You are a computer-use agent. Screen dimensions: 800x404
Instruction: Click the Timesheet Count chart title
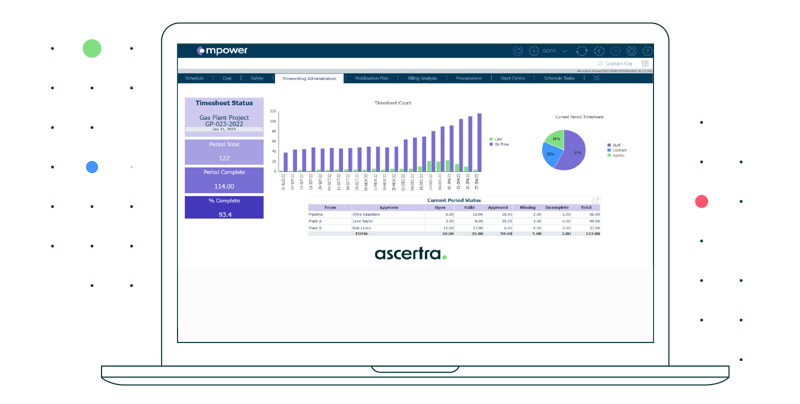393,103
